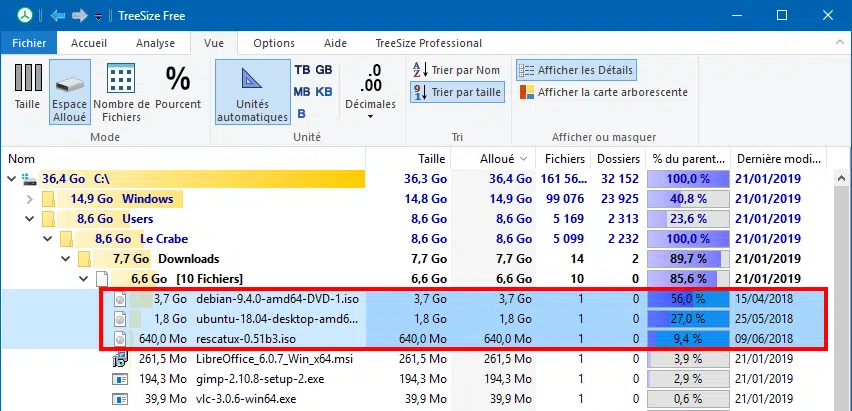852x411 pixels.
Task: Click the ubuntu ISO disc icon
Action: [120, 319]
